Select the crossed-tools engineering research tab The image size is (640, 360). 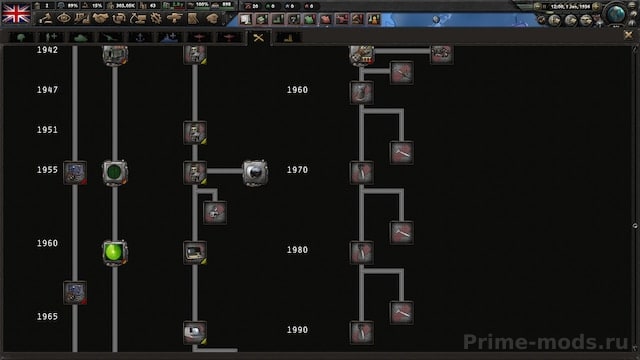pyautogui.click(x=258, y=38)
